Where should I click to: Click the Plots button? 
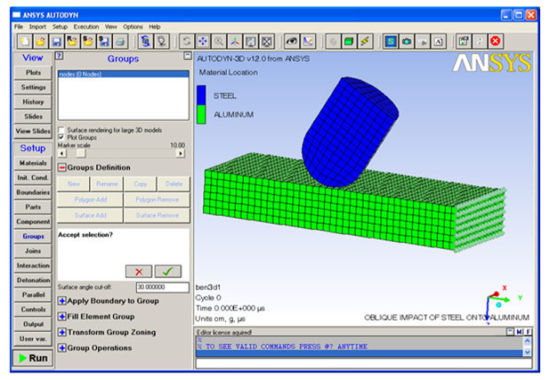(x=33, y=73)
